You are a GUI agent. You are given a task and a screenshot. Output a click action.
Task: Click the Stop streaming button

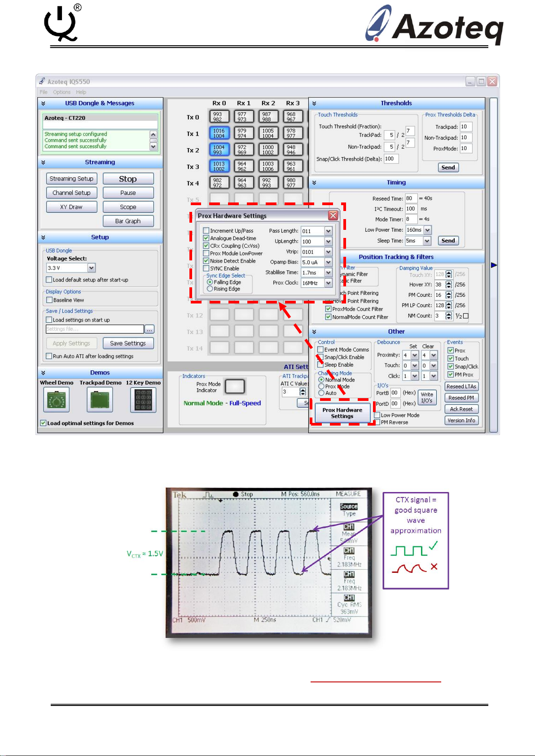click(128, 179)
